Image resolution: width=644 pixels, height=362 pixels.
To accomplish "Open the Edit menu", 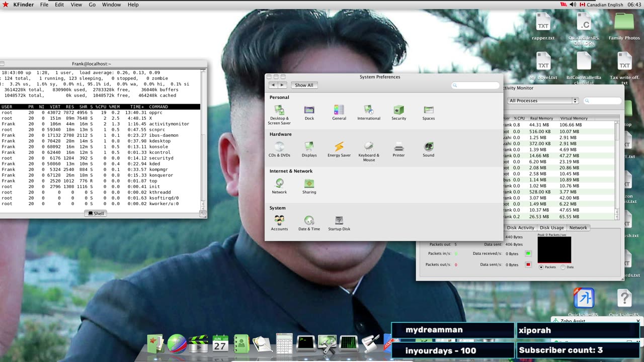I will click(59, 5).
